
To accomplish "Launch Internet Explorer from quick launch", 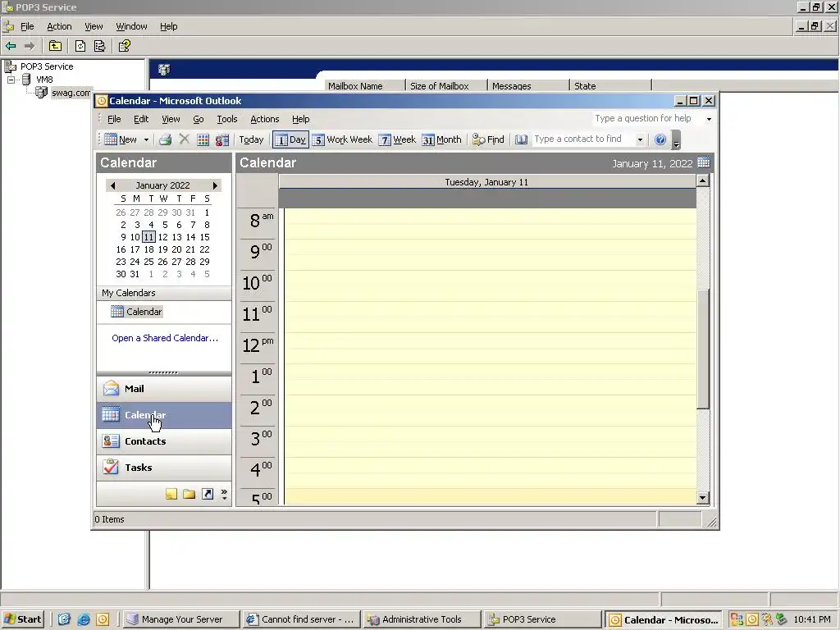I will point(84,619).
